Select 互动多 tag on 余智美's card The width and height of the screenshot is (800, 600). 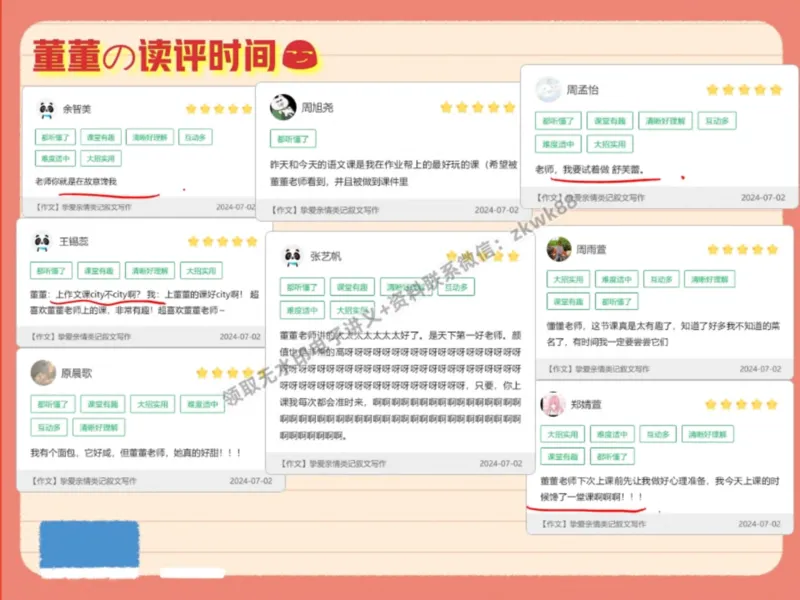[195, 137]
